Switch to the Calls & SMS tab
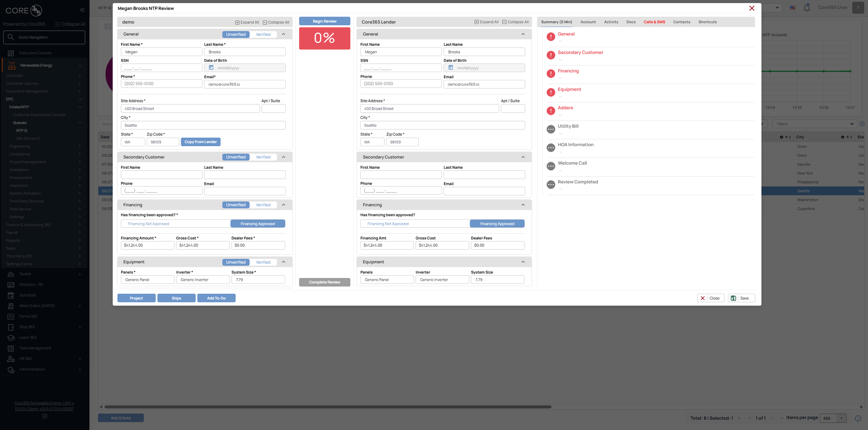 pyautogui.click(x=654, y=22)
